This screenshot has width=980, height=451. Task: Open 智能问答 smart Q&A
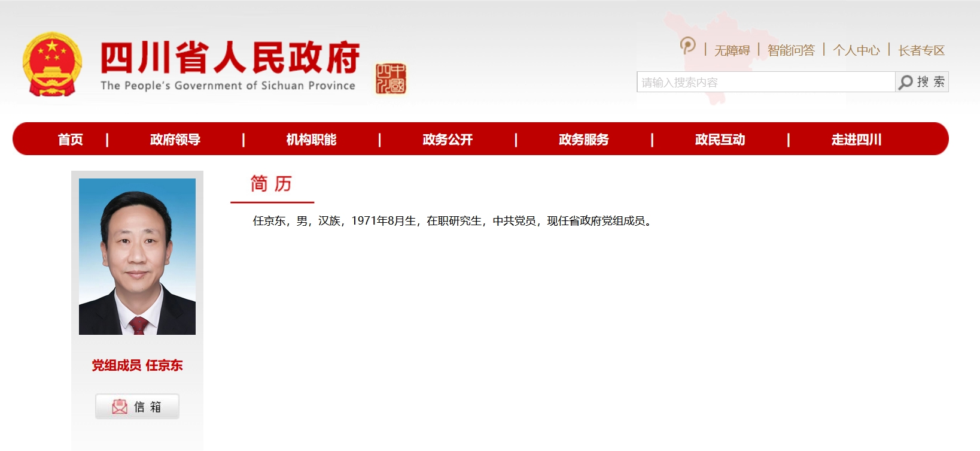click(791, 50)
